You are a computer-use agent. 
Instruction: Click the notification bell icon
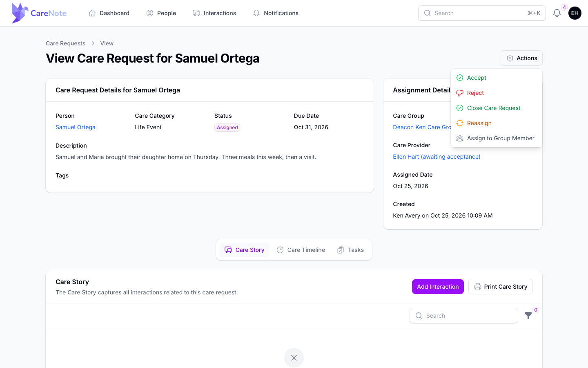(x=557, y=13)
